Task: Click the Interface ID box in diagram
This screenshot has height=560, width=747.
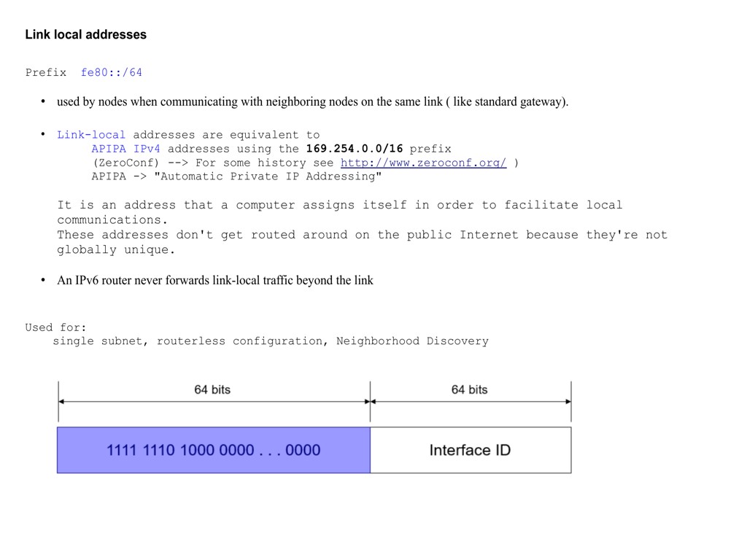Action: pyautogui.click(x=470, y=450)
